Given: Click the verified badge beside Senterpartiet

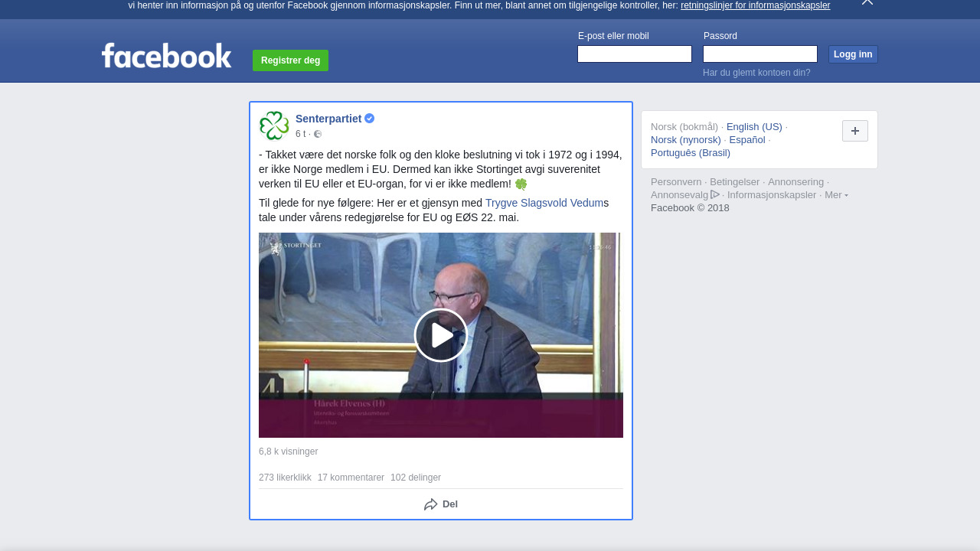Looking at the screenshot, I should (370, 119).
